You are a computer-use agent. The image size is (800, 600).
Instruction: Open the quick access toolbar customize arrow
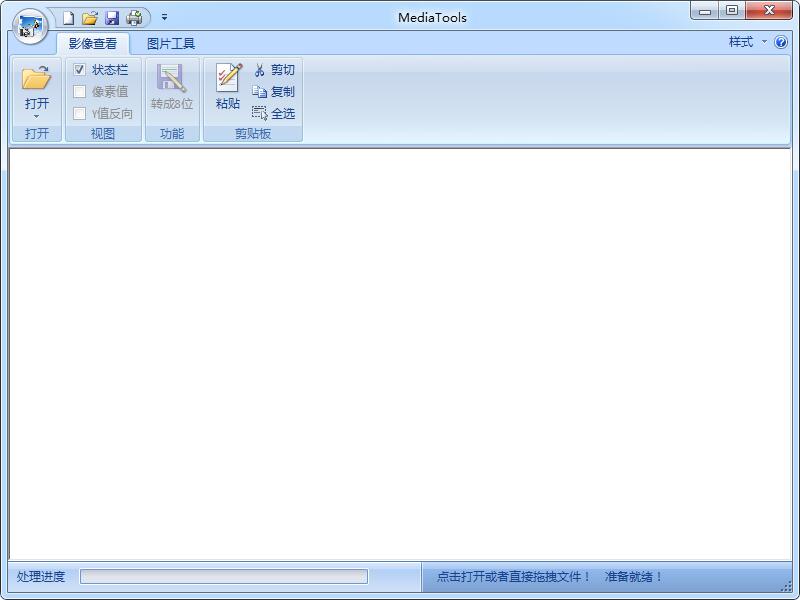(164, 17)
